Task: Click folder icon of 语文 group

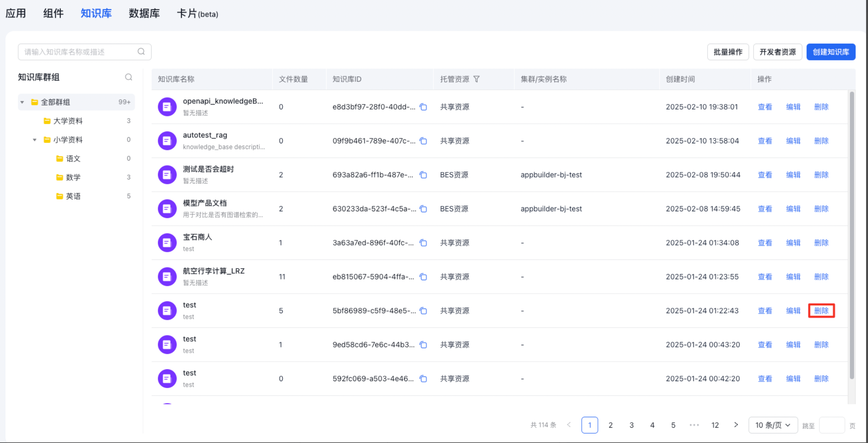Action: tap(60, 158)
